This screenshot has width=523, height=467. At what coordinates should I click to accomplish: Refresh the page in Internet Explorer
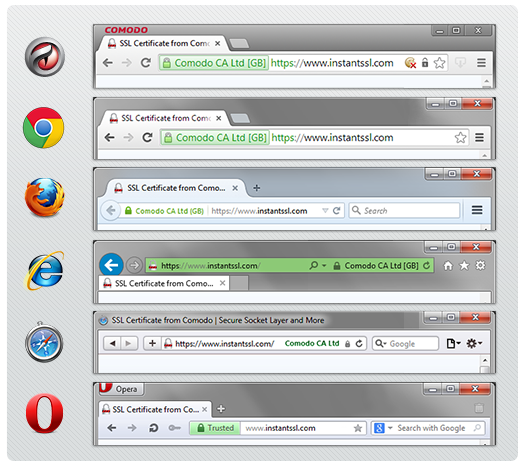427,266
